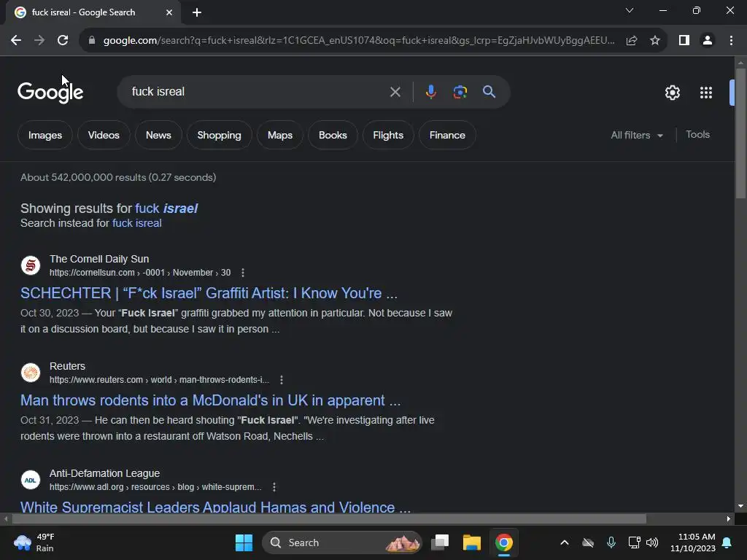Search instead for original spelling link
Screen dimensions: 747x560
[136, 223]
